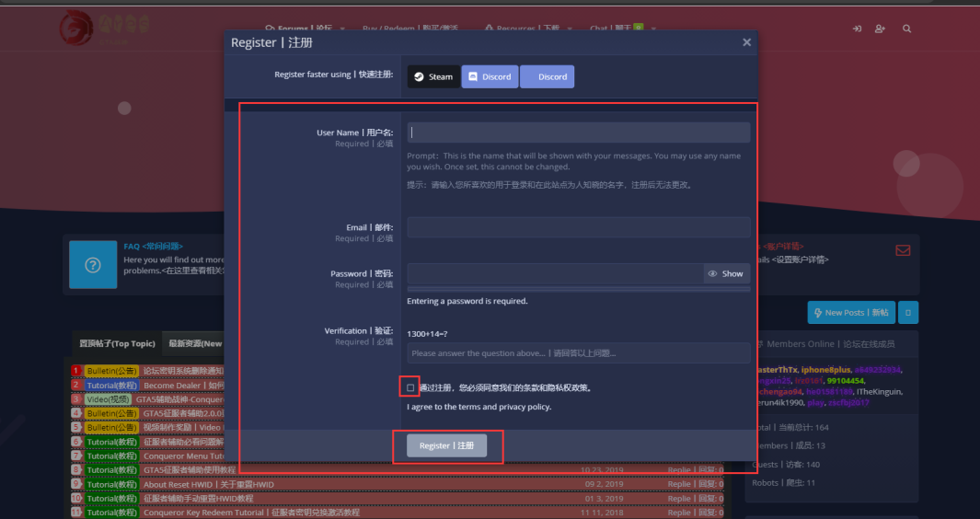The image size is (980, 519).
Task: Open member iphone8plus profile
Action: click(x=825, y=370)
